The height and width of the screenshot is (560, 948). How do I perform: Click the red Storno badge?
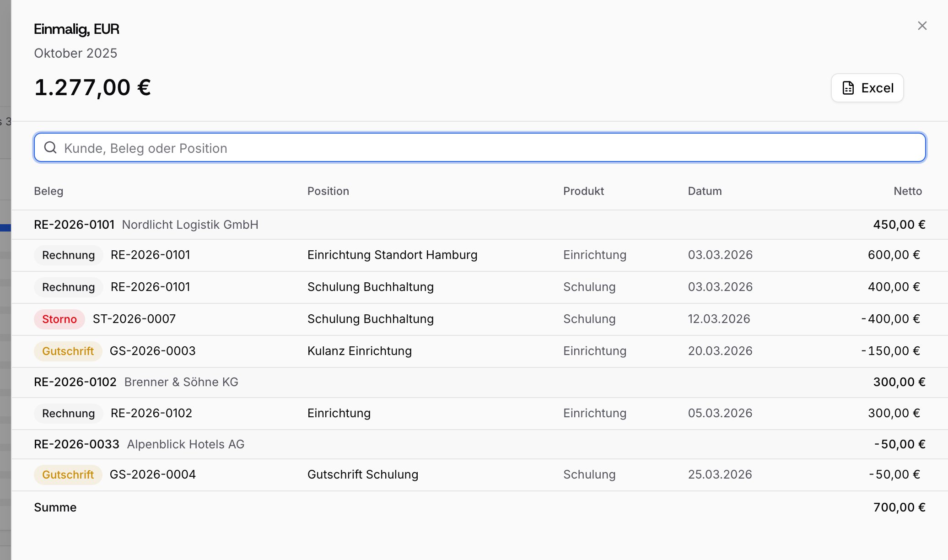coord(59,319)
